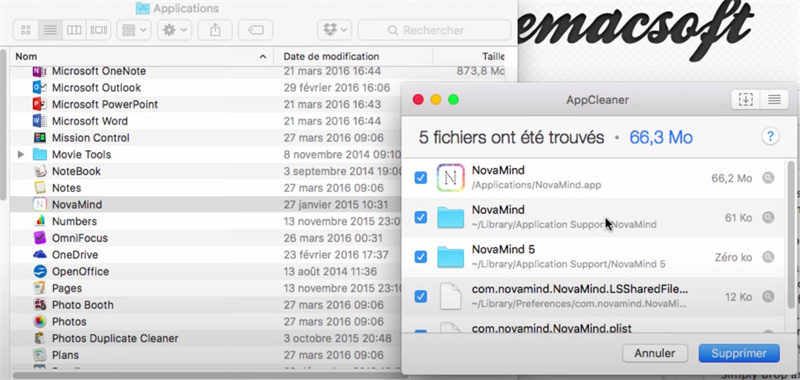This screenshot has height=380, width=800.
Task: Click the NovaMind app icon in AppCleaner
Action: 451,178
